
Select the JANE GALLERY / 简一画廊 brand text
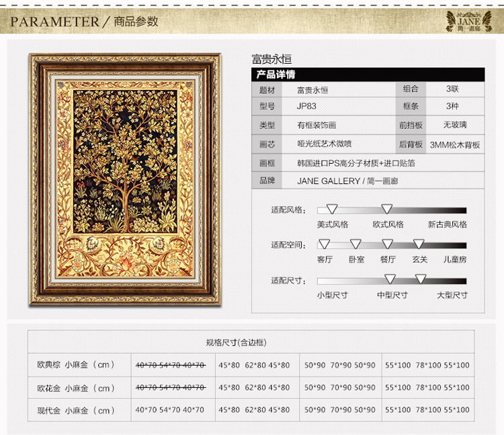coord(347,181)
